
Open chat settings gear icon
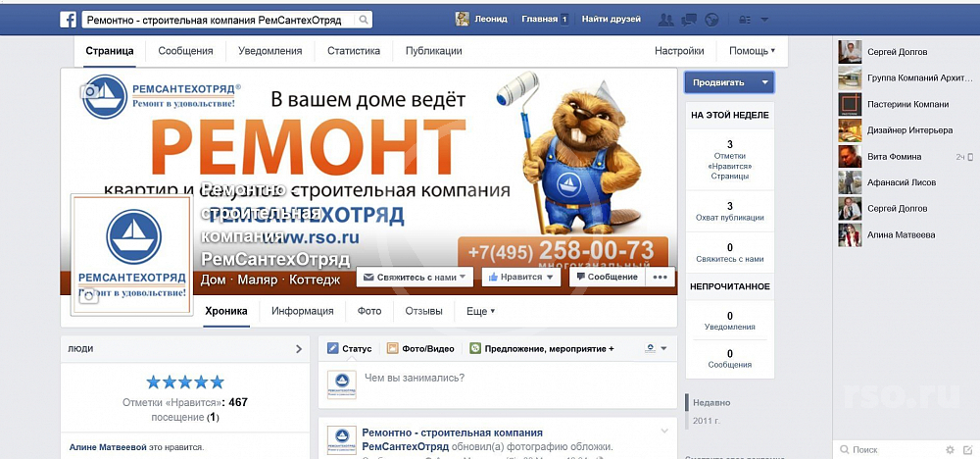[950, 449]
